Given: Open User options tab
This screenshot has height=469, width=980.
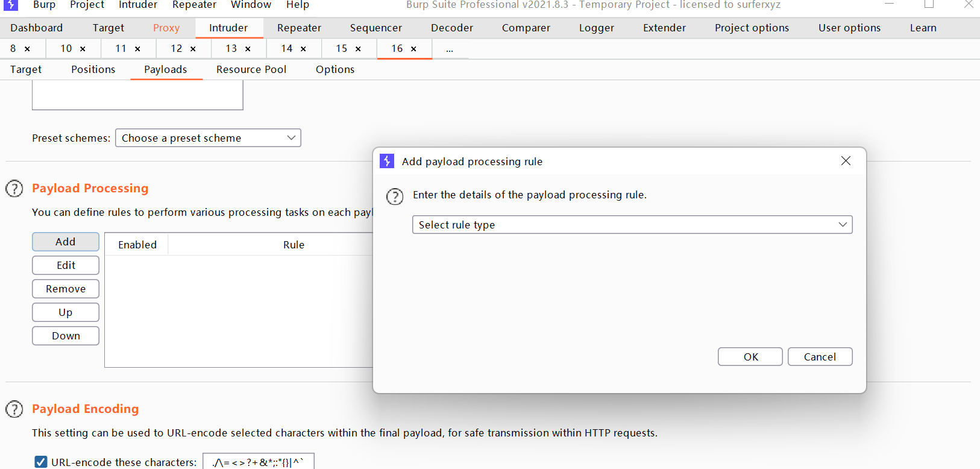Looking at the screenshot, I should point(849,28).
